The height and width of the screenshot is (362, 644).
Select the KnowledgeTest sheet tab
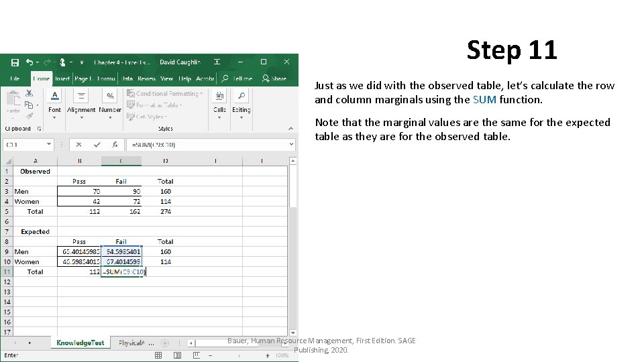pos(80,343)
